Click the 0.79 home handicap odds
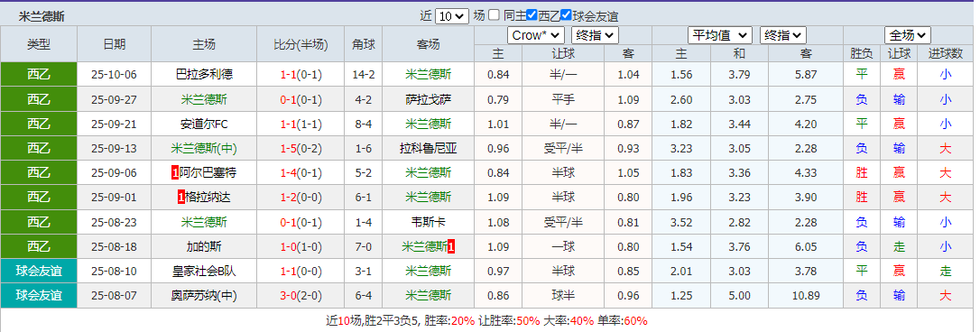This screenshot has height=332, width=980. (x=498, y=99)
